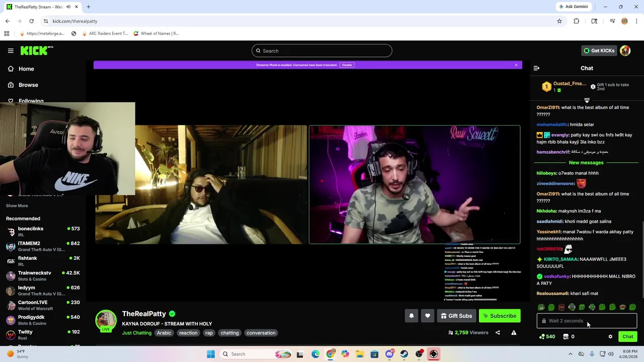644x362 pixels.
Task: Open Discord from taskbar
Action: click(389, 354)
